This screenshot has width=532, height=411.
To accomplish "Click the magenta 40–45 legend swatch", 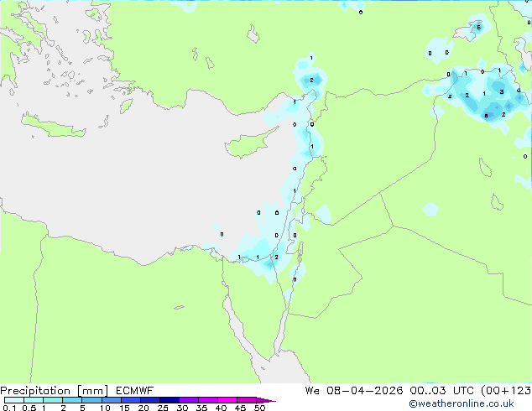I will click(x=227, y=400).
